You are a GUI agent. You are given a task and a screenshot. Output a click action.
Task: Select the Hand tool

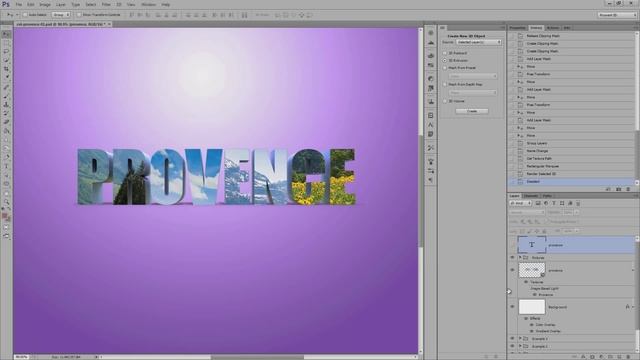(x=6, y=193)
